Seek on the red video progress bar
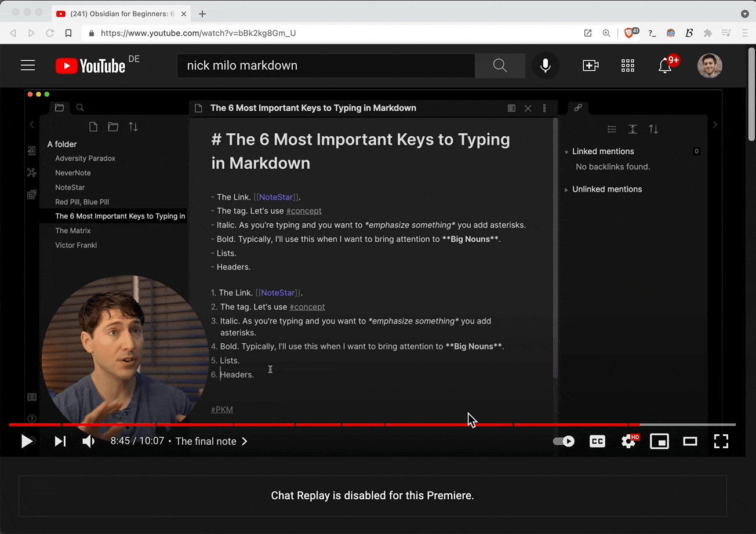The height and width of the screenshot is (534, 756). coord(324,424)
